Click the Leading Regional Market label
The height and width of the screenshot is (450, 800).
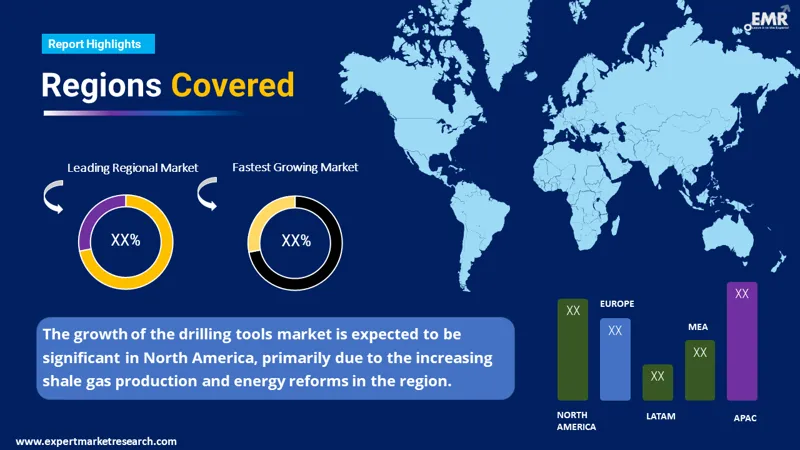(x=133, y=167)
